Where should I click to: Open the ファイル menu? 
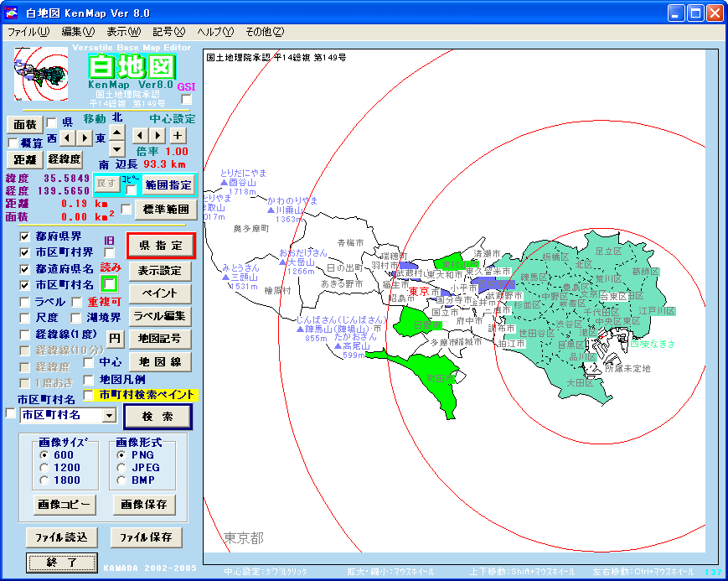click(x=28, y=32)
